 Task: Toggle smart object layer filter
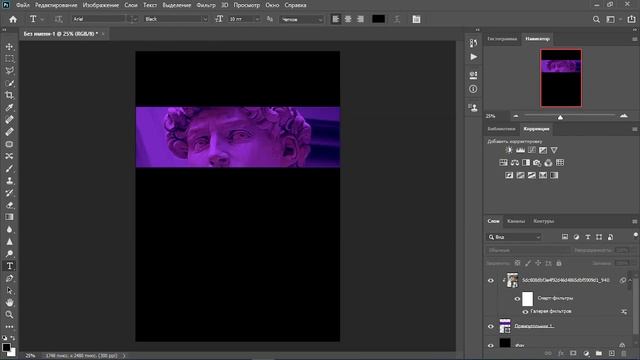(611, 237)
